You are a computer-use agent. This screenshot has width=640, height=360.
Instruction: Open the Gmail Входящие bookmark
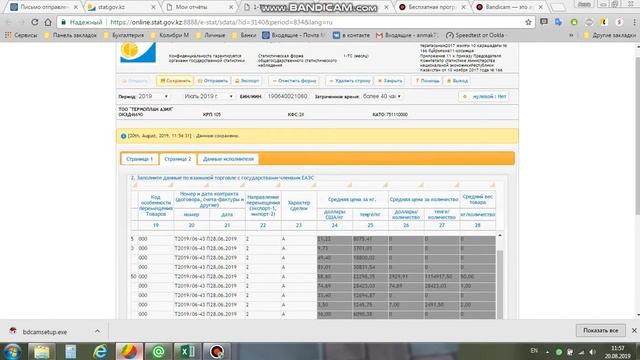coord(407,36)
